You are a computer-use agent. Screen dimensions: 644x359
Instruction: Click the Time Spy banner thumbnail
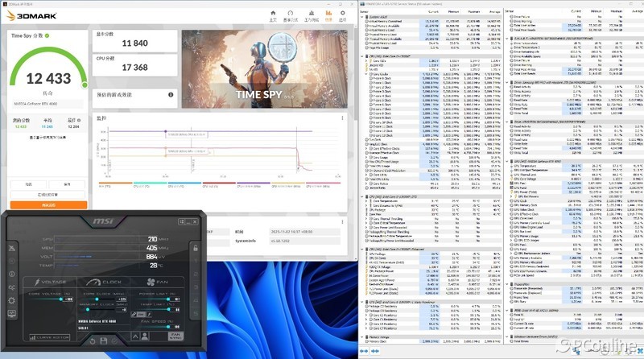click(x=264, y=68)
